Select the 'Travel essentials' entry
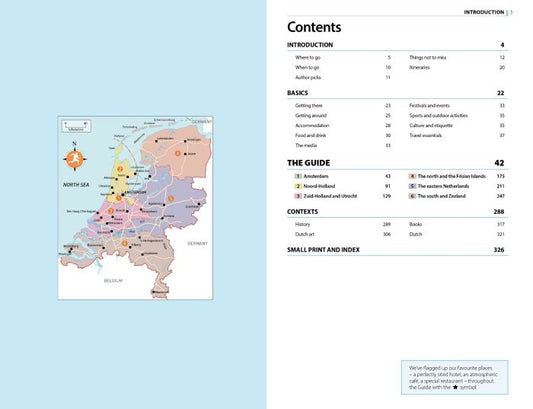The width and height of the screenshot is (533, 409). 426,135
